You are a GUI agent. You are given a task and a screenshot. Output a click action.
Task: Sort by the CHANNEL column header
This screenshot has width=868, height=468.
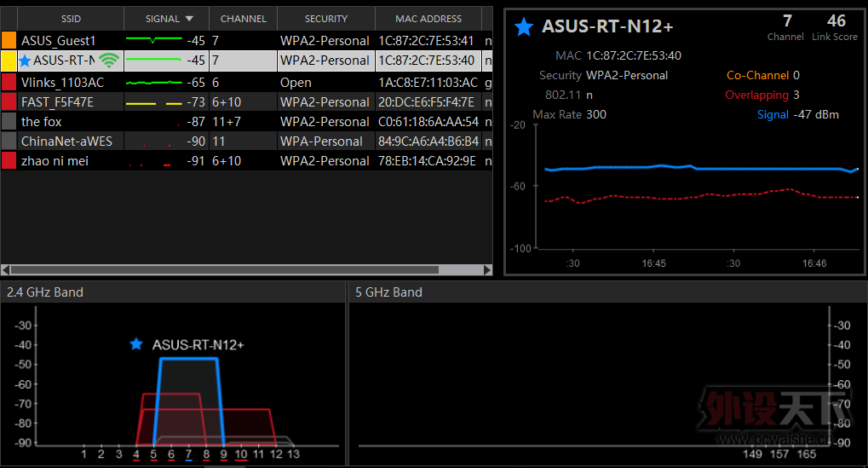pos(243,19)
